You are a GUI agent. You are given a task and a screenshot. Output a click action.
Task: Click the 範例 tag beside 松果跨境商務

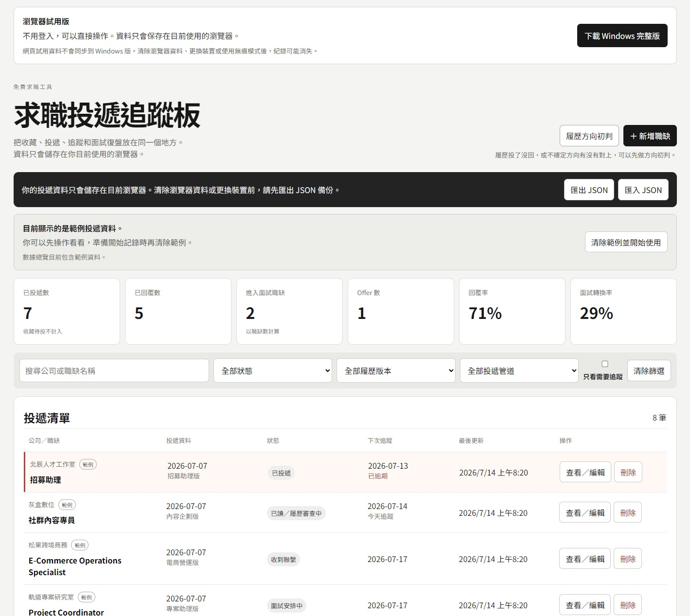80,545
